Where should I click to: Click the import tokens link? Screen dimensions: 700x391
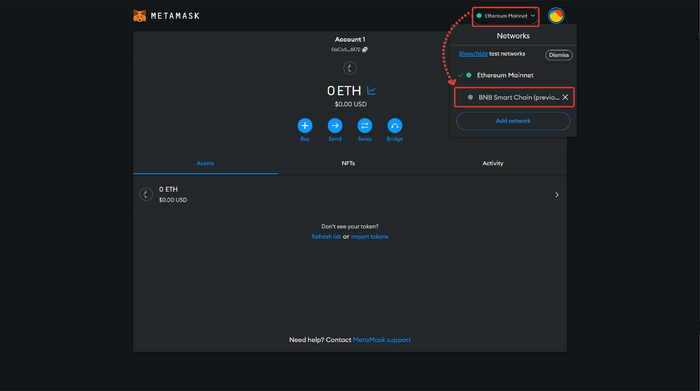[x=369, y=237]
